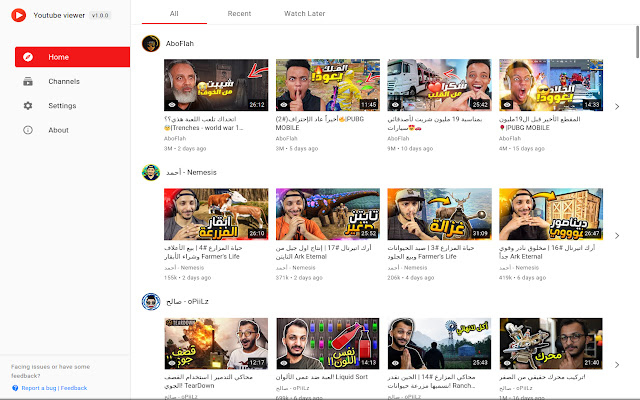Open the Liquid Sort video title
This screenshot has height=400, width=640.
[322, 377]
